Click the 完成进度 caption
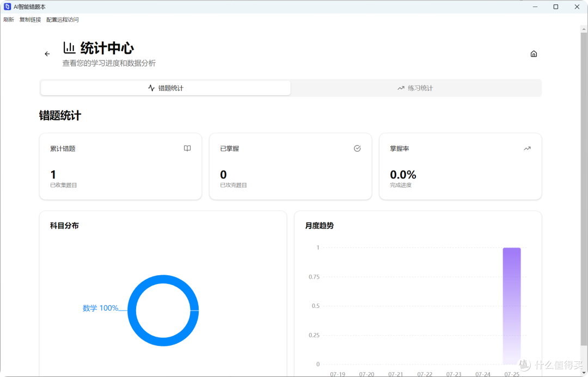Viewport: 588px width, 377px height. click(401, 185)
